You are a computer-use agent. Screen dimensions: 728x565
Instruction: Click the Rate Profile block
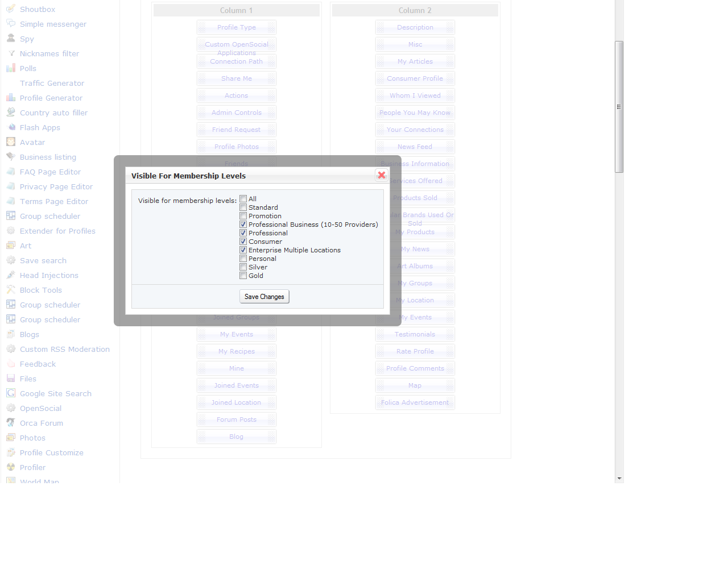(x=415, y=351)
